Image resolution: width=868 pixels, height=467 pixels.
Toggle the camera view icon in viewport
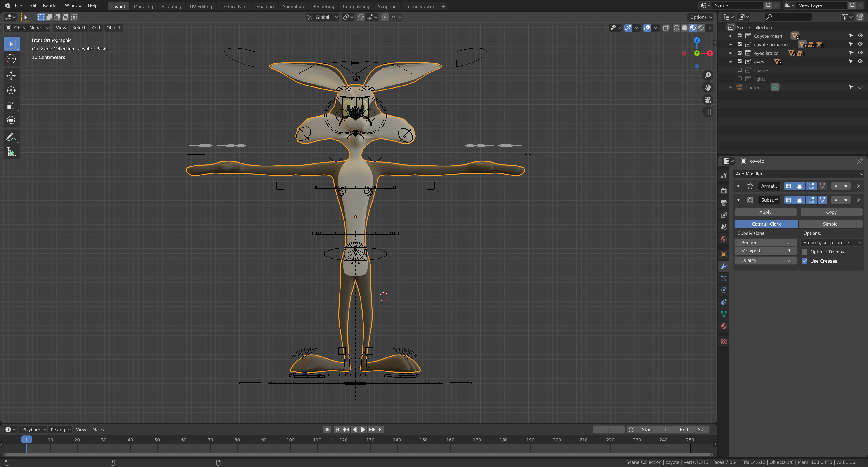point(708,100)
